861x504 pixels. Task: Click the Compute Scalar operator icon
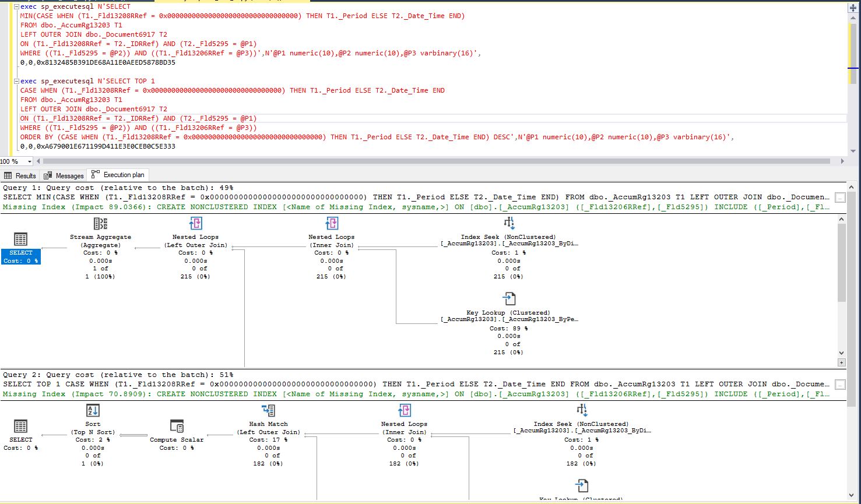coord(177,426)
